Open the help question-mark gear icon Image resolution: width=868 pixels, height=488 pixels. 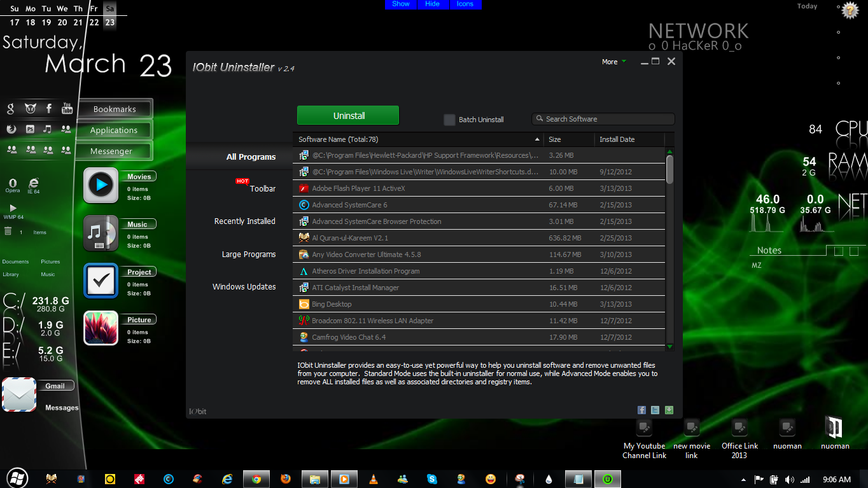[x=850, y=10]
